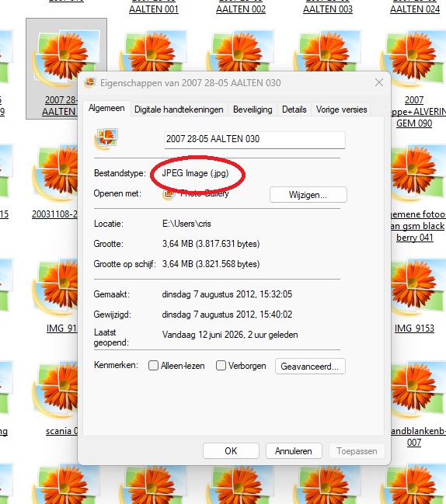Image resolution: width=446 pixels, height=504 pixels.
Task: Select the IMG_91 photo icon left of the dialog
Action: click(x=56, y=287)
